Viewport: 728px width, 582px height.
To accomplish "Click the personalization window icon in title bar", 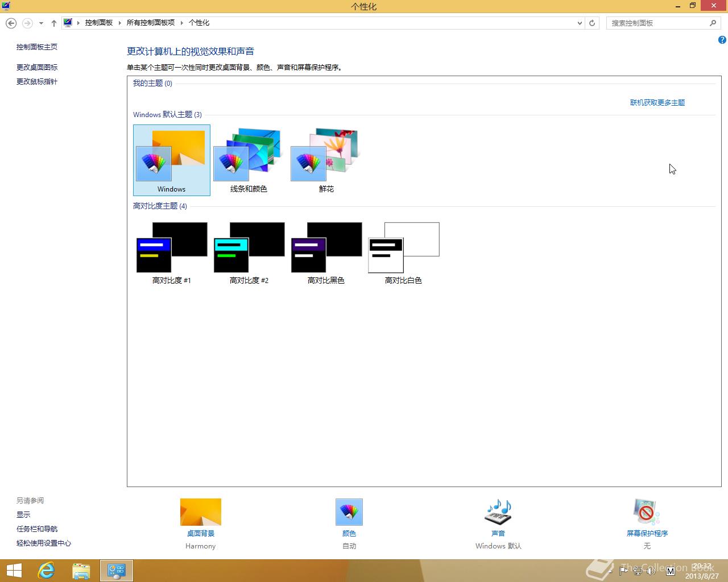I will click(x=6, y=6).
